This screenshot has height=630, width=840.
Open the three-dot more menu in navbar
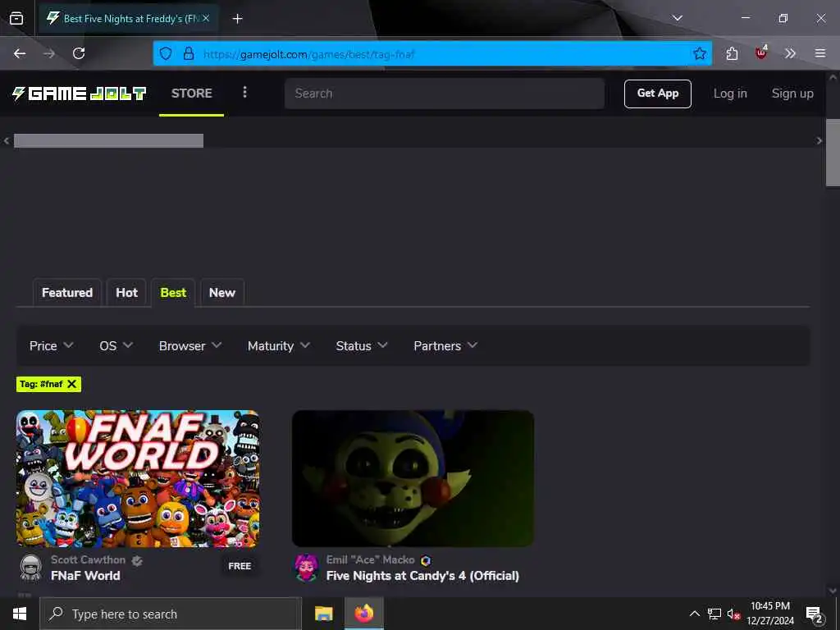point(244,93)
